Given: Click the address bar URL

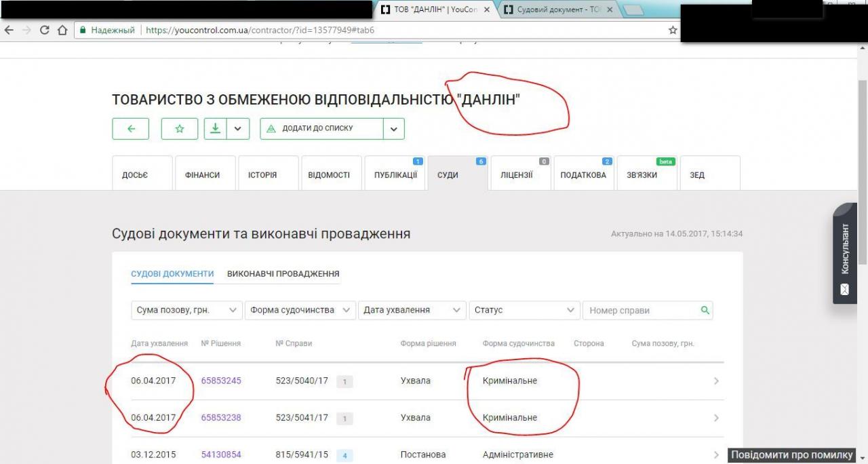Looking at the screenshot, I should click(260, 30).
